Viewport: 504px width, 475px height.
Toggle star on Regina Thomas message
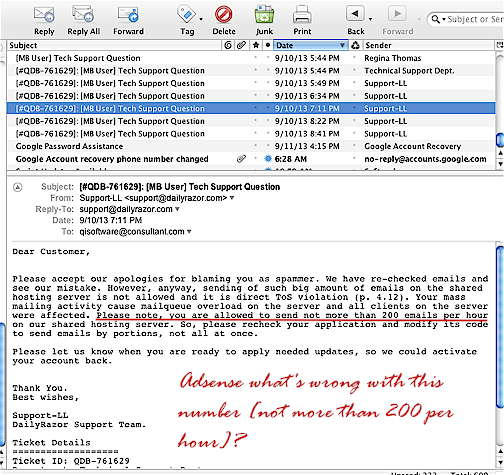pos(256,58)
